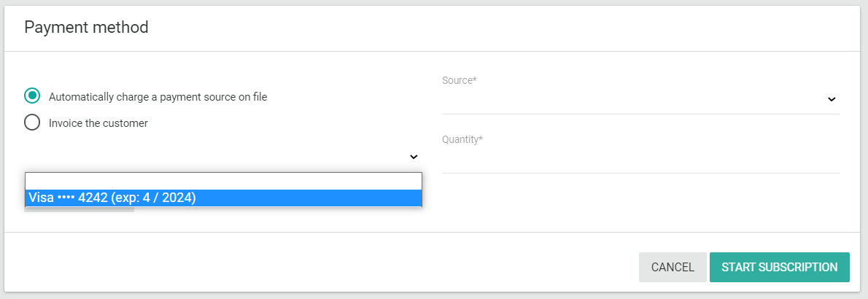Screen dimensions: 868x299
Task: Click the "Automatically charge a payment source" label
Action: 158,97
